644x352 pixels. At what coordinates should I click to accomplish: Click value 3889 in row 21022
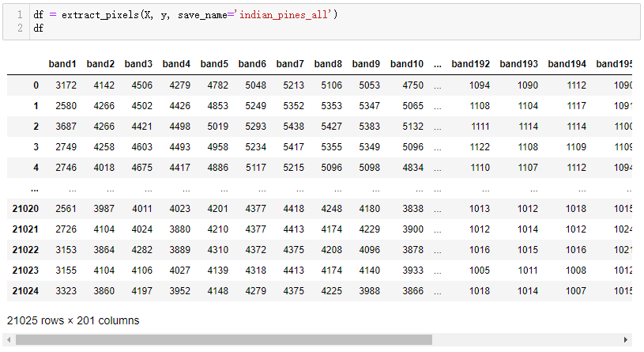180,250
